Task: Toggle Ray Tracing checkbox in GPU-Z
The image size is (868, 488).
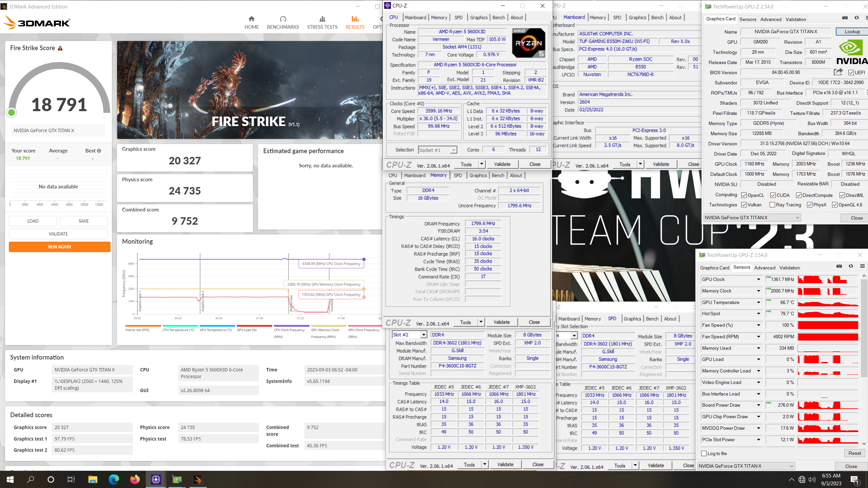Action: 772,205
